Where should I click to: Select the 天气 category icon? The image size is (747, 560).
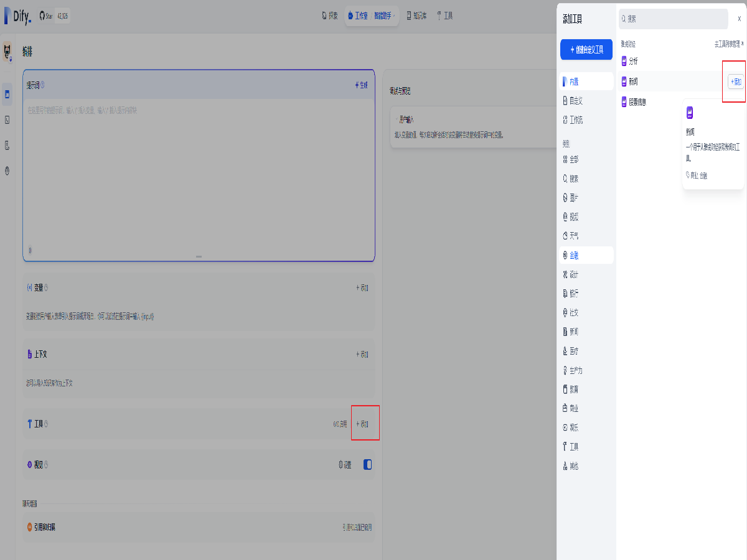[x=565, y=236]
